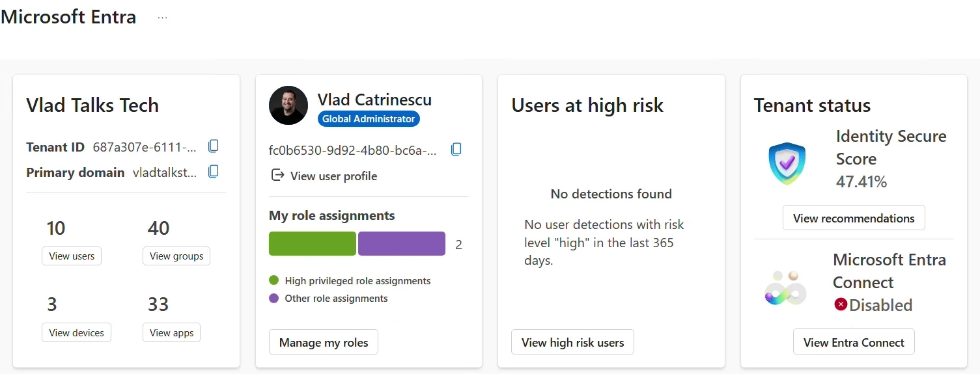Click Vlad Catrinescu's profile photo
The width and height of the screenshot is (980, 374).
(x=288, y=105)
